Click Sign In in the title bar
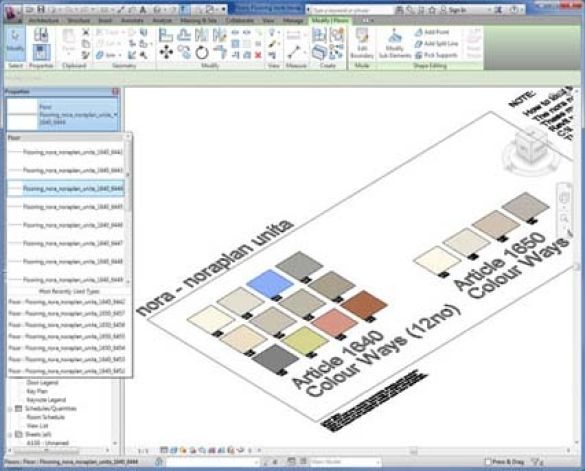Viewport: 585px width, 471px height. click(x=453, y=10)
